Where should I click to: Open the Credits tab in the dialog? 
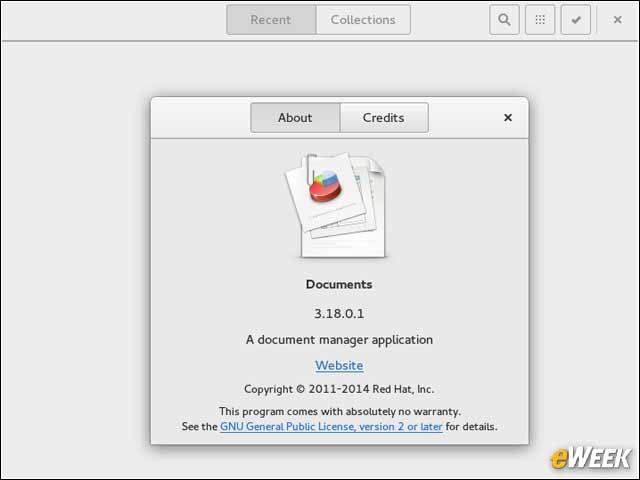pyautogui.click(x=384, y=118)
